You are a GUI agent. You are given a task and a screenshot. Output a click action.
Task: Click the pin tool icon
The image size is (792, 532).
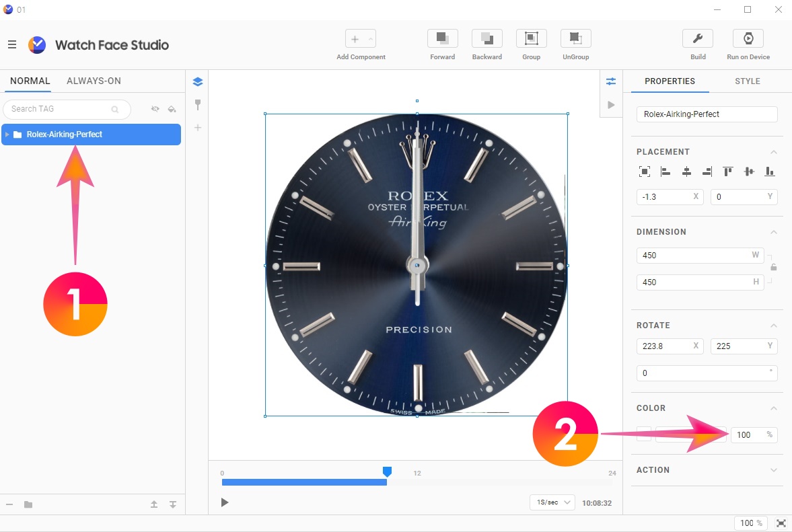pyautogui.click(x=198, y=105)
